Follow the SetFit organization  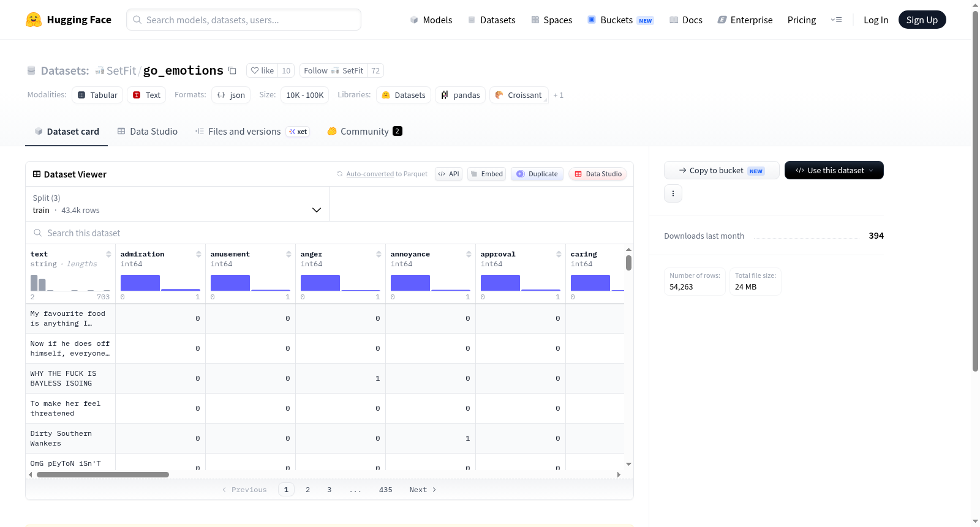pos(333,70)
